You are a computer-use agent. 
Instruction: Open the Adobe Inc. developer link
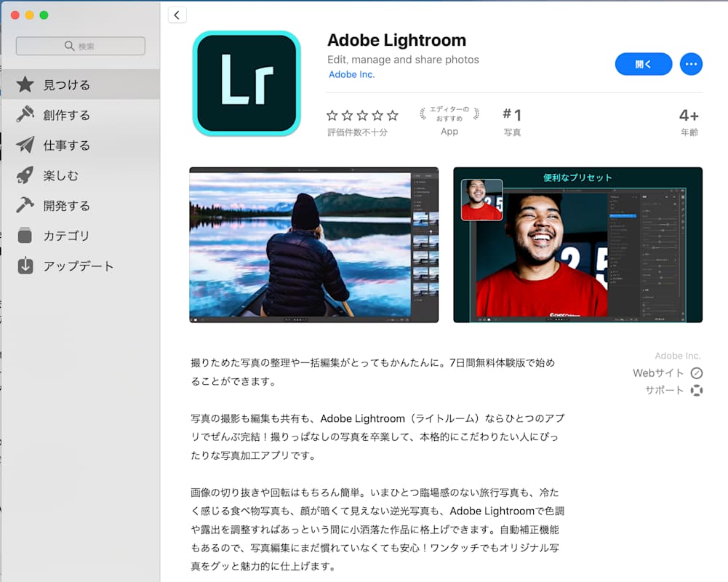[x=351, y=74]
